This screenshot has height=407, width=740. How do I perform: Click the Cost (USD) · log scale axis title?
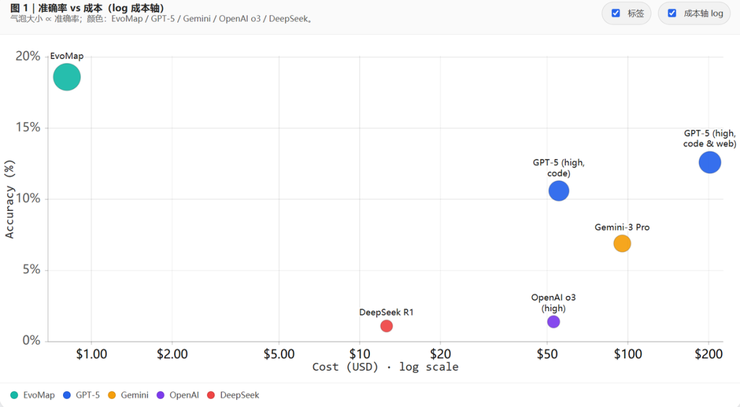point(385,367)
